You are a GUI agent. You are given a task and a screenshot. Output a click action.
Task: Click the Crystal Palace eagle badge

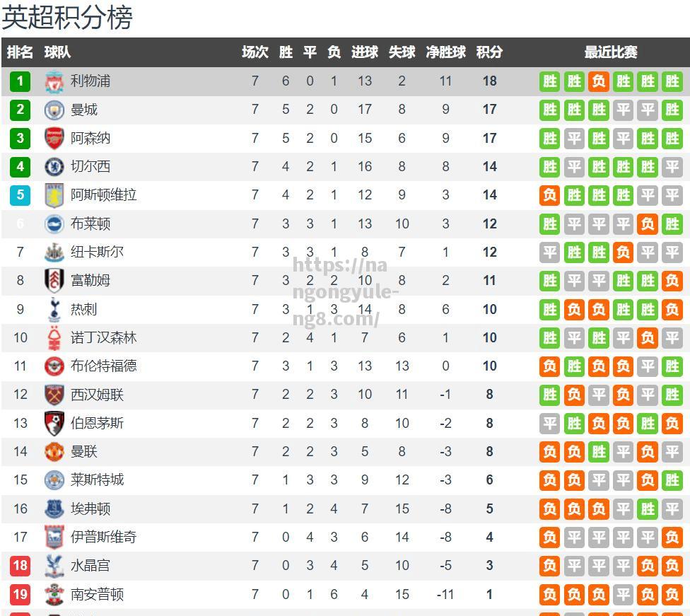pos(54,565)
